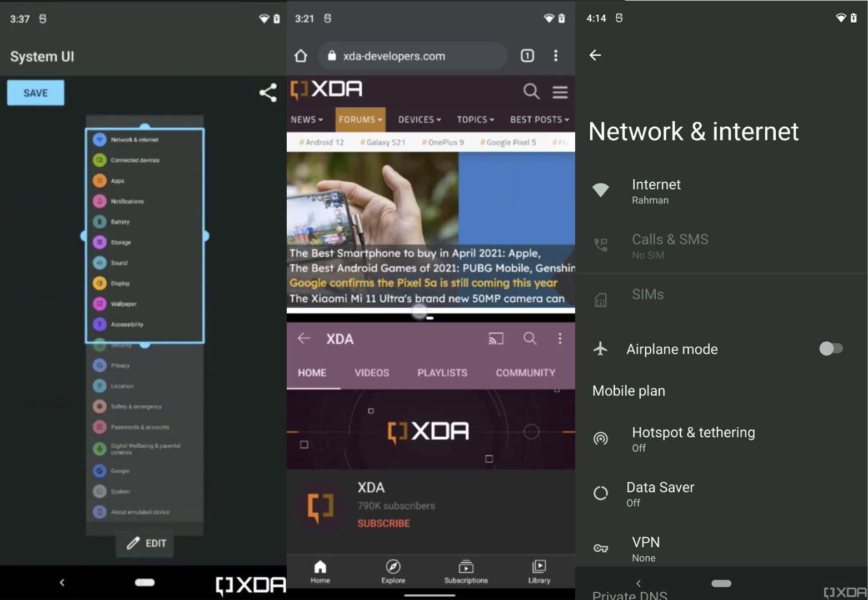Image resolution: width=868 pixels, height=600 pixels.
Task: Select the Network & internet row in the screenshot preview
Action: click(x=145, y=139)
